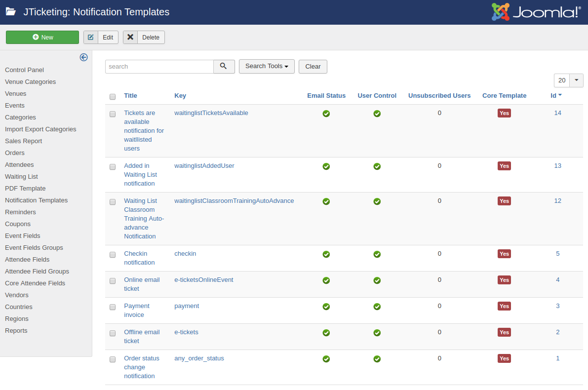The image size is (588, 390).
Task: Open the list limit dropdown showing 20
Action: pos(568,80)
